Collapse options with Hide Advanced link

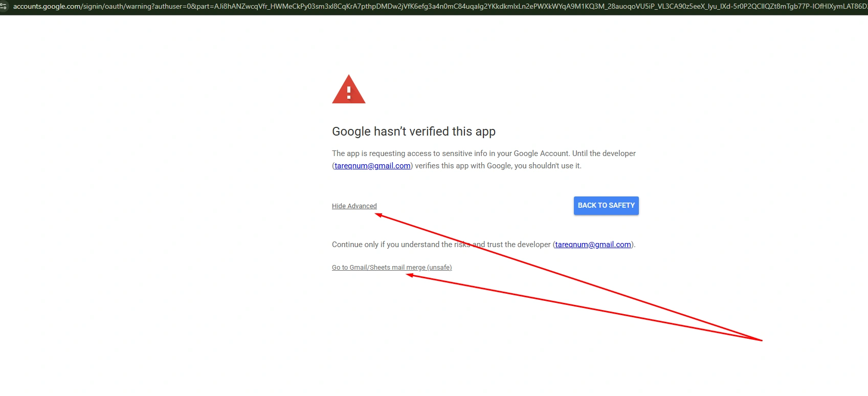point(354,206)
